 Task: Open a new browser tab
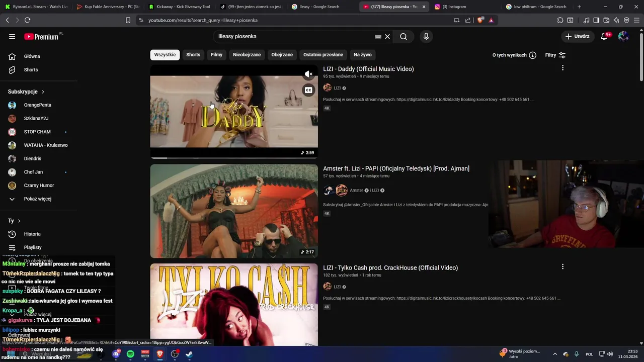tap(579, 7)
